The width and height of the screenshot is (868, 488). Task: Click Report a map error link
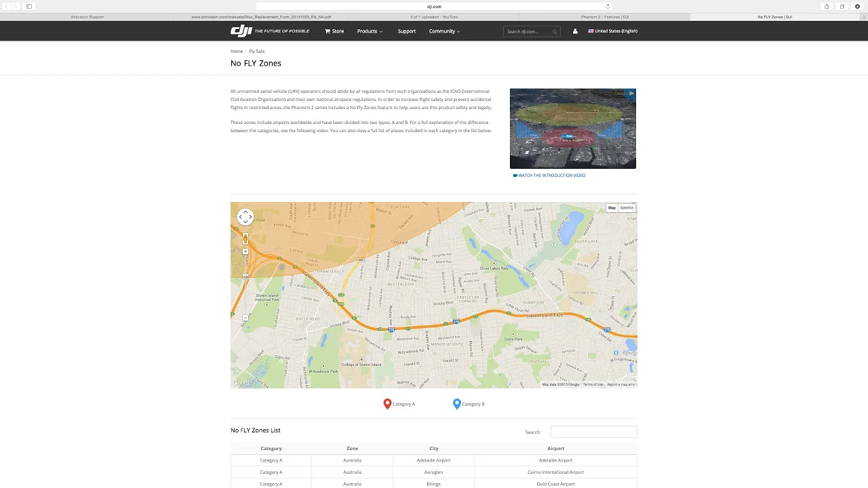point(621,384)
